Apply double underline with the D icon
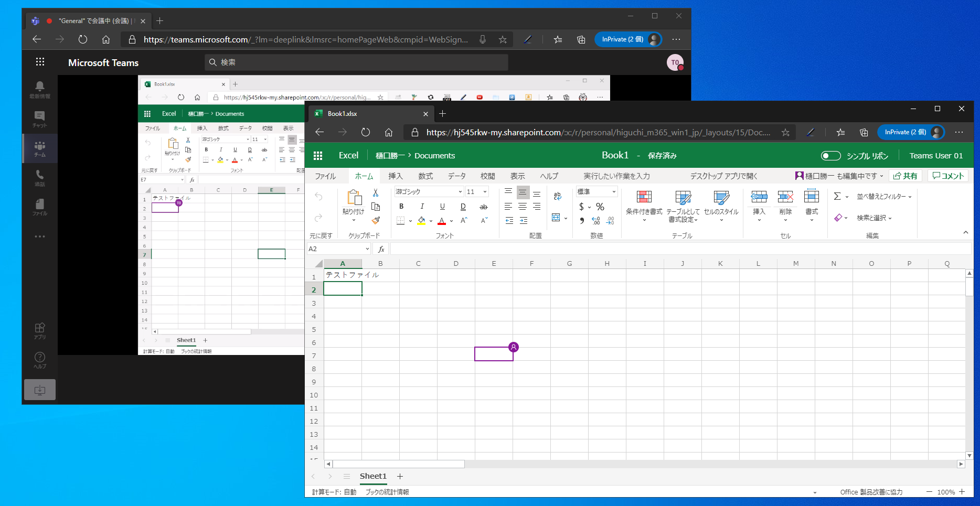Viewport: 980px width, 506px height. tap(463, 207)
